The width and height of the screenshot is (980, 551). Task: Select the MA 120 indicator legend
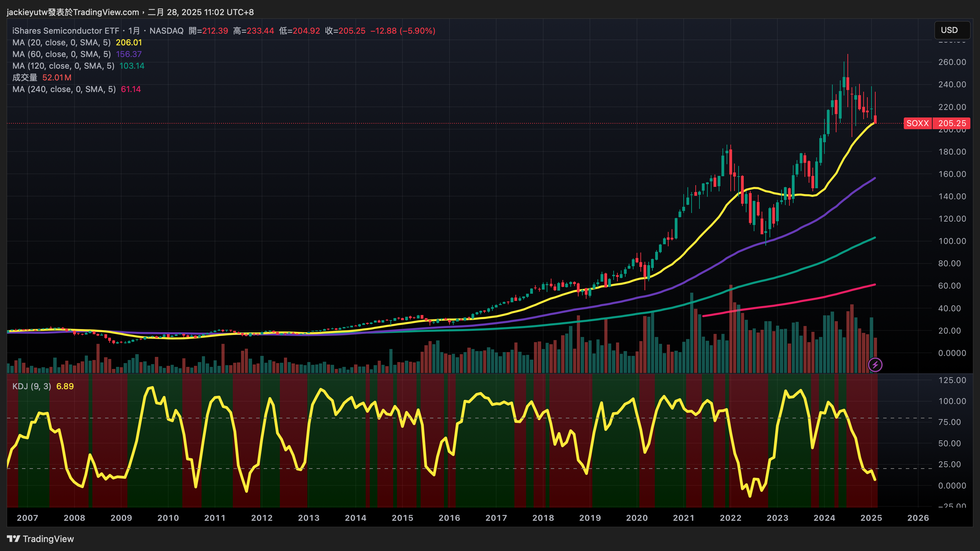click(63, 66)
